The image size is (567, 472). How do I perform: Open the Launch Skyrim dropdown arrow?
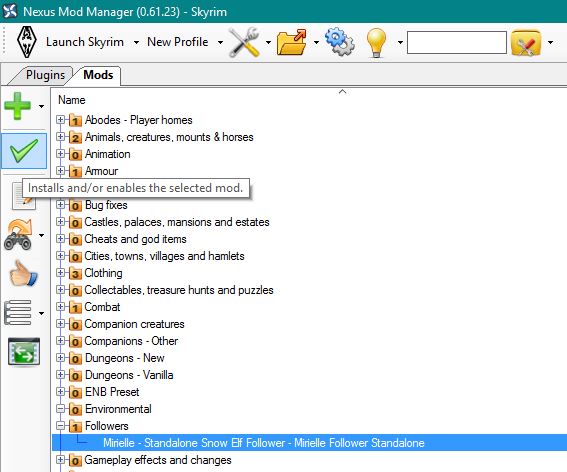point(136,43)
